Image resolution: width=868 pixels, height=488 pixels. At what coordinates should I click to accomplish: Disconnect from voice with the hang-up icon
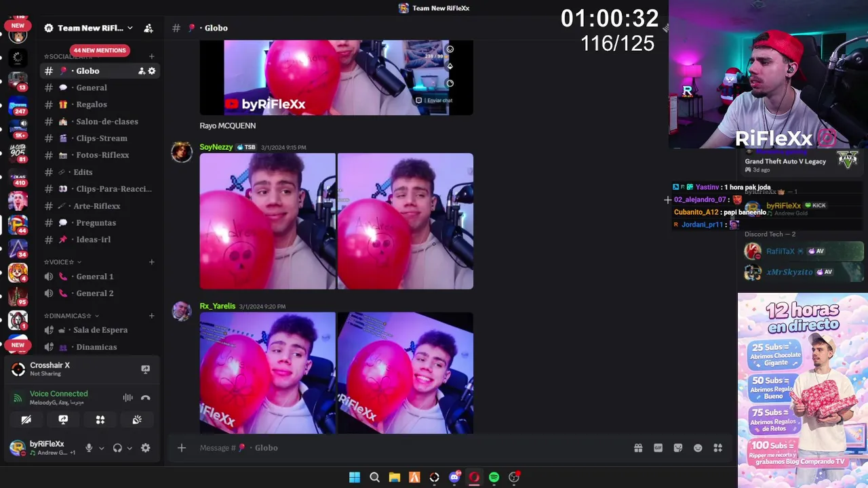click(x=145, y=398)
